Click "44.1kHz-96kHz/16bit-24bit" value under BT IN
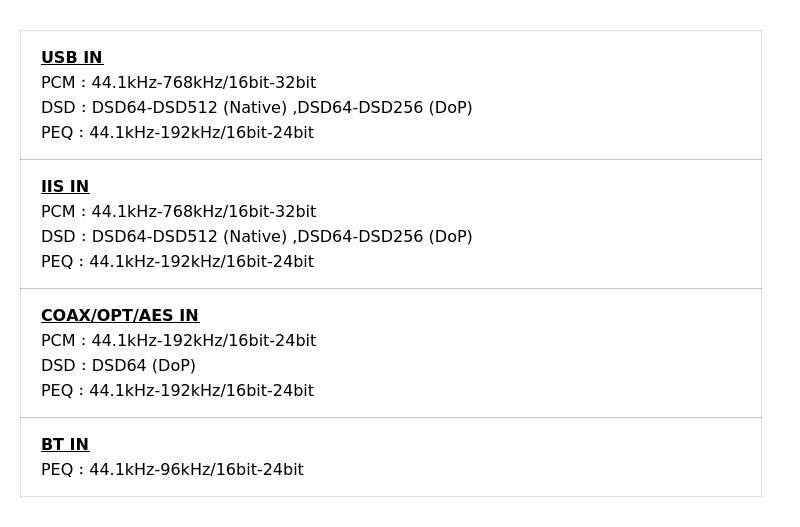The width and height of the screenshot is (800, 527). click(x=196, y=470)
